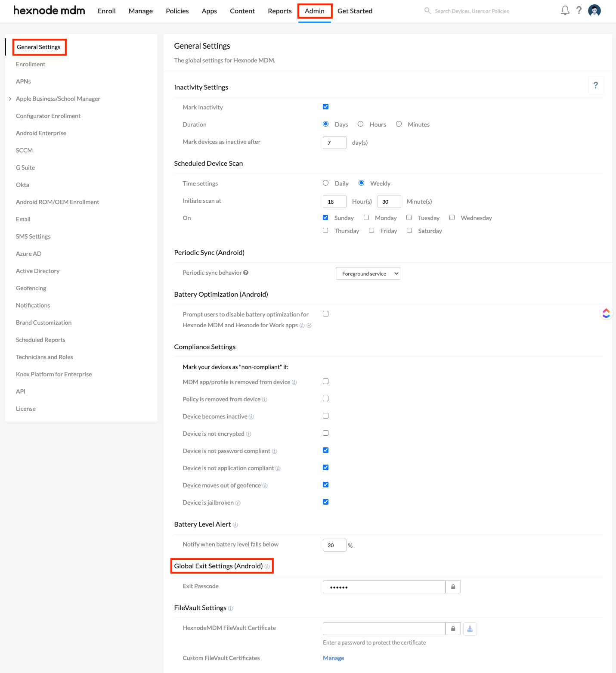The image size is (616, 673).
Task: Check the Monday scan day checkbox
Action: (x=366, y=217)
